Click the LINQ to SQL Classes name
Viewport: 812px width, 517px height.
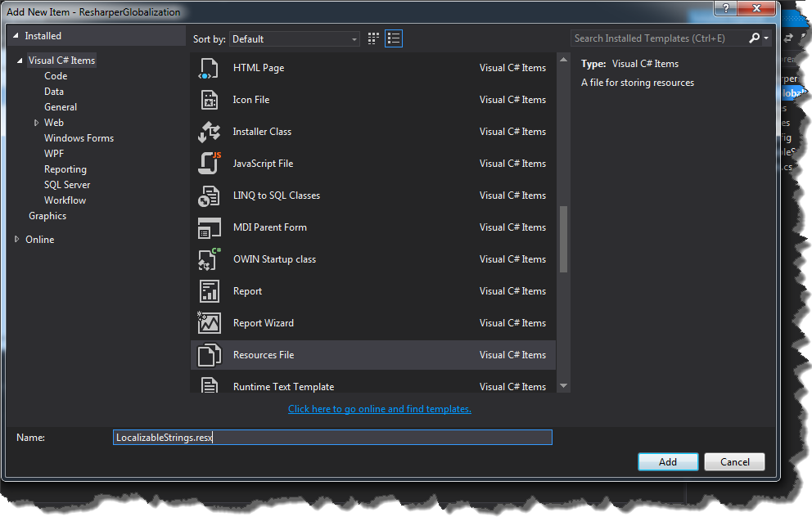(277, 196)
